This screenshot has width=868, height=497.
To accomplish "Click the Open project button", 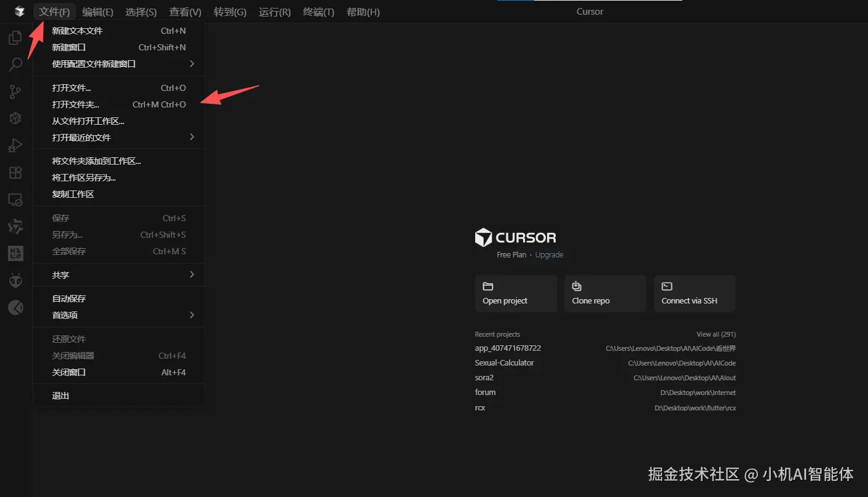I will [x=516, y=294].
